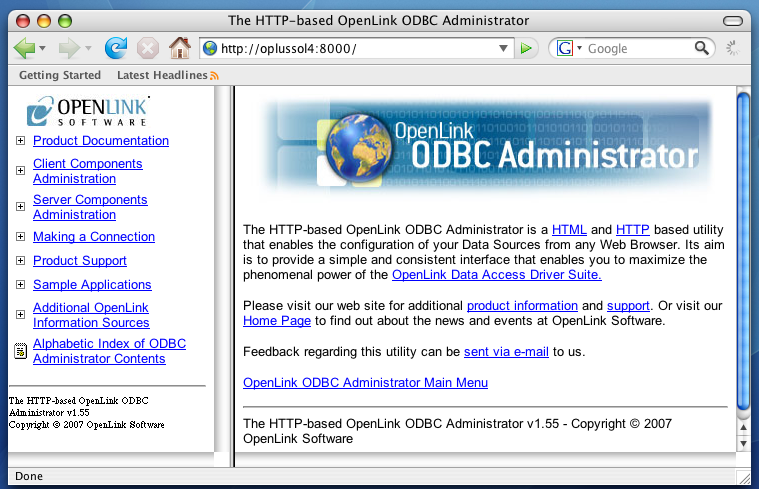Expand Additional OpenLink Information Sources node
The height and width of the screenshot is (489, 759).
click(x=20, y=314)
